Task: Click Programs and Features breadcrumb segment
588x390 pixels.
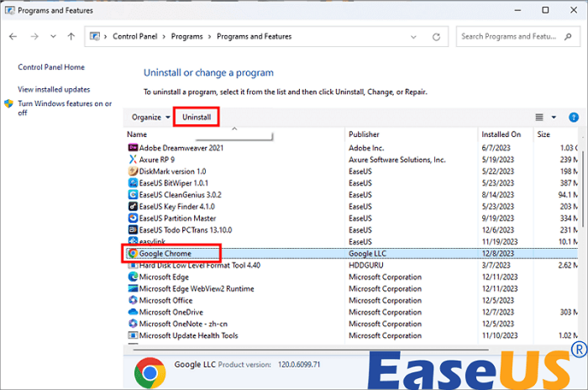Action: coord(255,36)
